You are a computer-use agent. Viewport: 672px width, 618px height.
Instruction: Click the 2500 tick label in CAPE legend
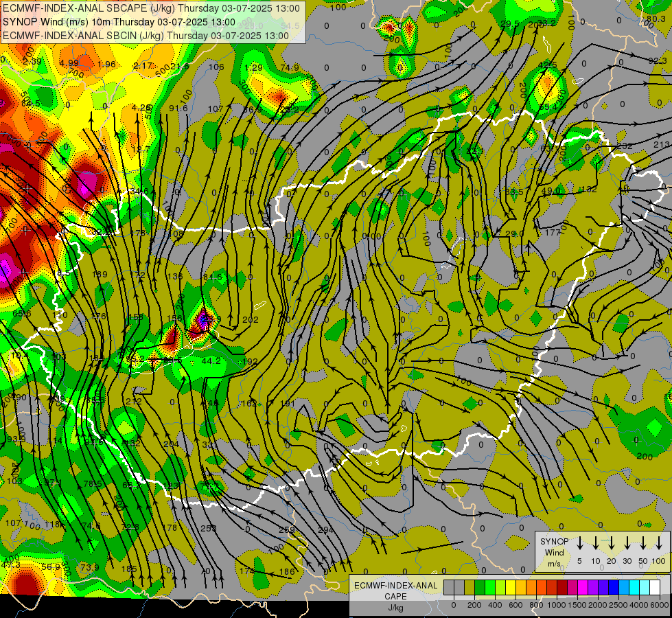click(618, 605)
